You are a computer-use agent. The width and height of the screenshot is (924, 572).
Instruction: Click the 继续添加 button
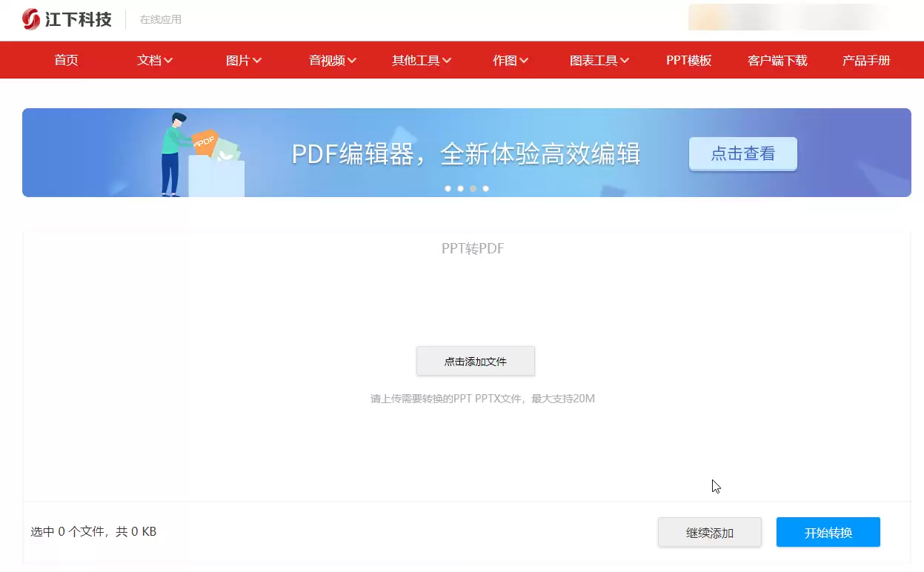pos(709,531)
